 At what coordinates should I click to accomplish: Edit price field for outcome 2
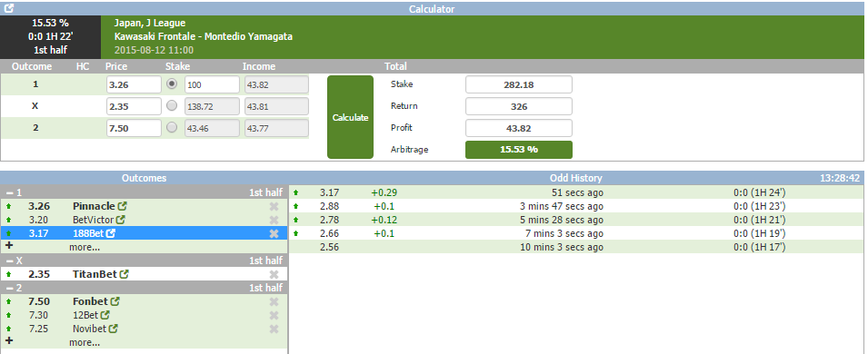134,128
